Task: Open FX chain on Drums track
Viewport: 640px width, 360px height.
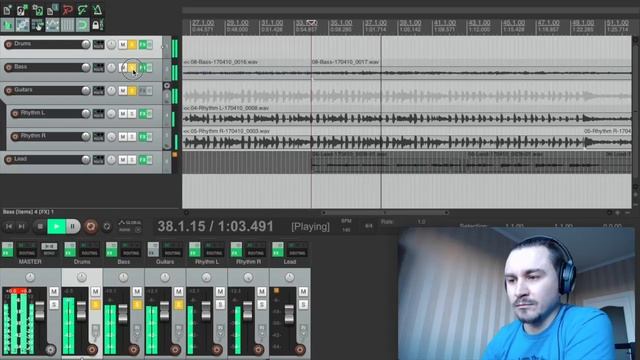Action: coord(143,44)
